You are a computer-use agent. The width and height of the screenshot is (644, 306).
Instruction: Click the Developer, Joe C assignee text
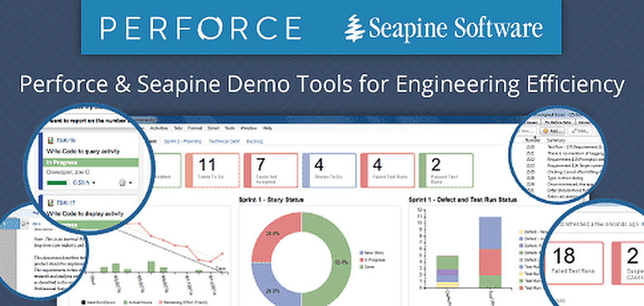pyautogui.click(x=68, y=172)
